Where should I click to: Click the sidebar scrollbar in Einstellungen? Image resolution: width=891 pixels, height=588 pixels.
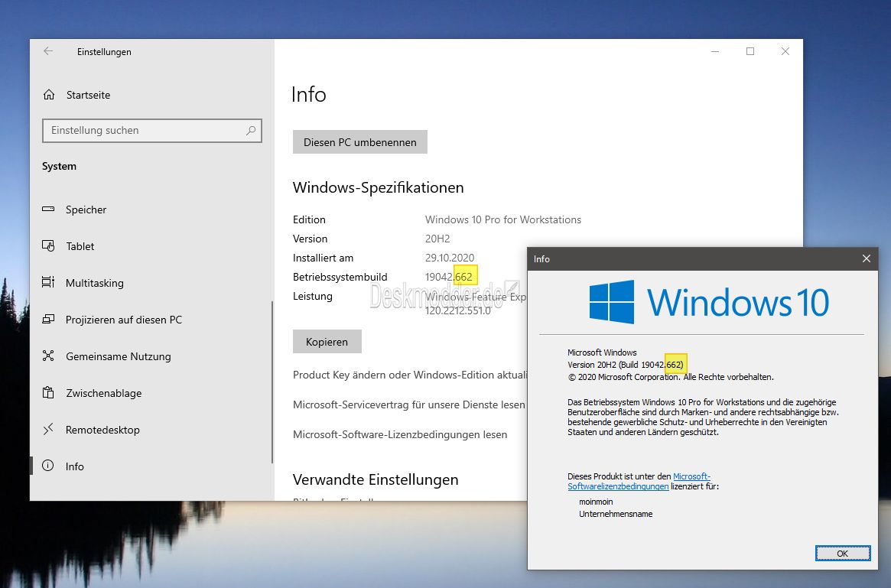point(272,382)
